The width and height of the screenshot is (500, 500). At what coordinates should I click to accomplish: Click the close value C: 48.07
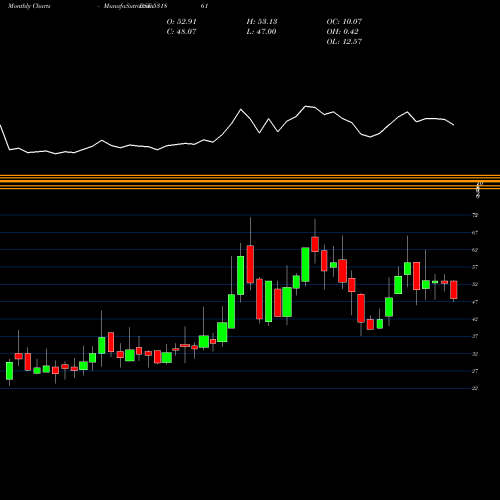click(x=182, y=32)
